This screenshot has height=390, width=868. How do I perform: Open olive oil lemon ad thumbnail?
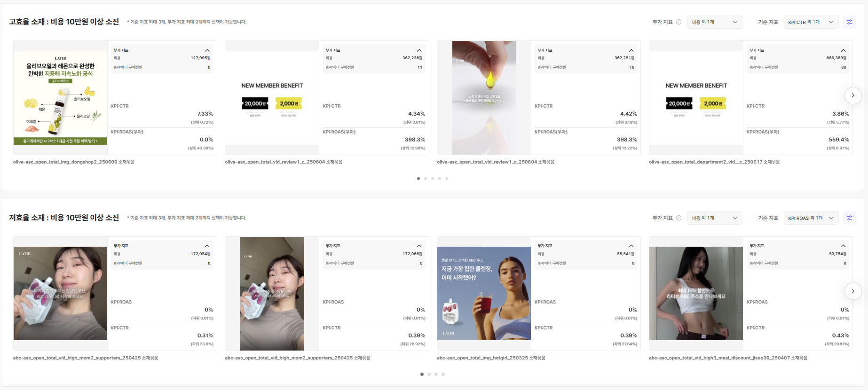tap(61, 98)
